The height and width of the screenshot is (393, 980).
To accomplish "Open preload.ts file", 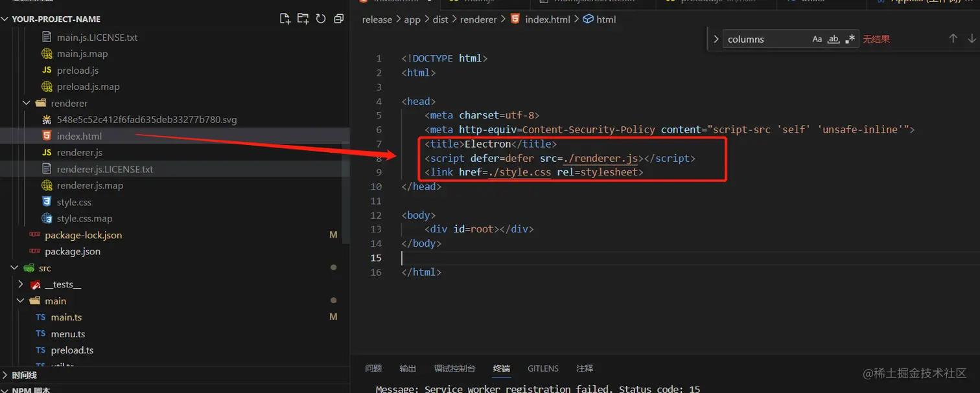I will pyautogui.click(x=73, y=350).
